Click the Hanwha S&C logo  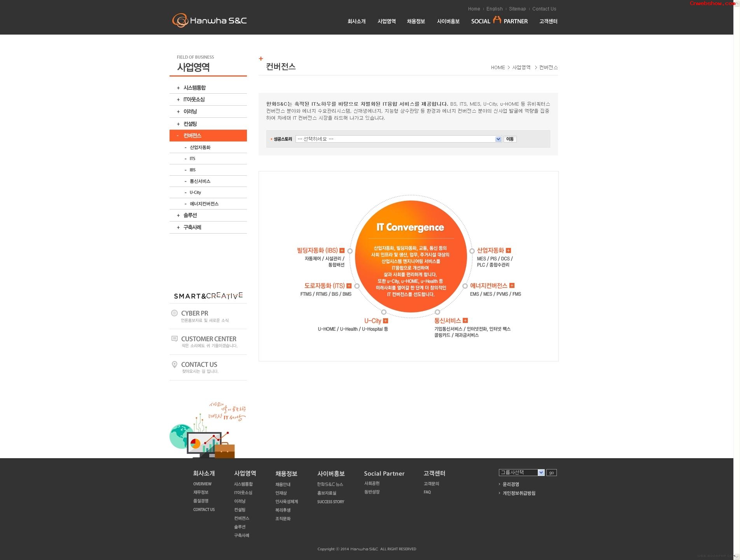210,21
